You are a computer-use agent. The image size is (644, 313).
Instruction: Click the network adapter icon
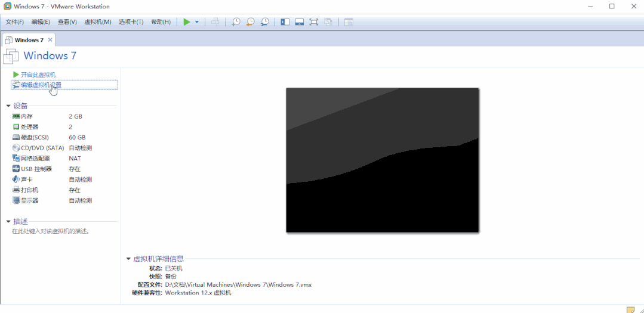pyautogui.click(x=17, y=159)
